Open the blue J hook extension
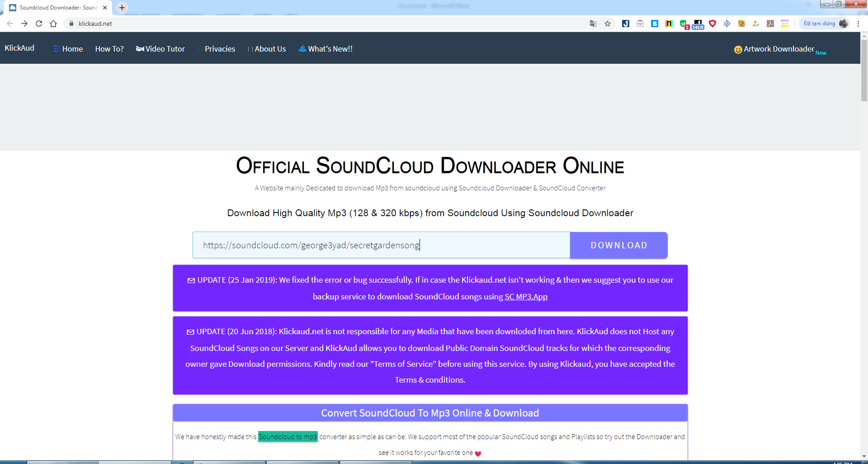 click(x=626, y=24)
